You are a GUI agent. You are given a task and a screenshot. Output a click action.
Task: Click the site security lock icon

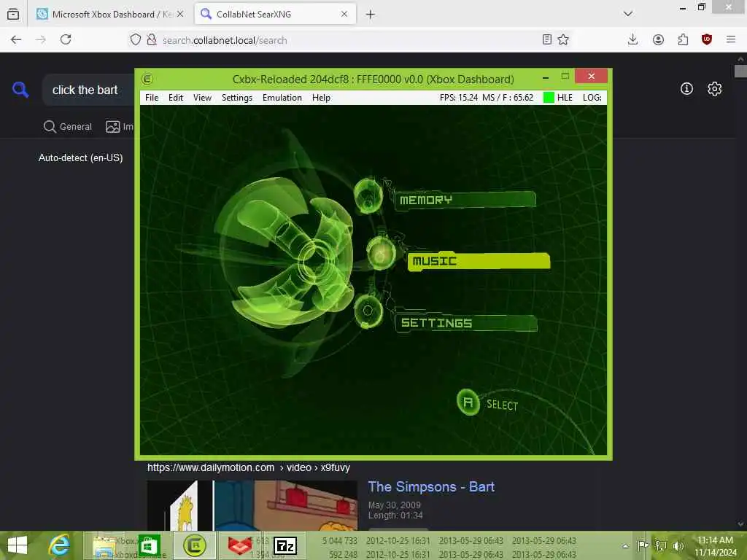(152, 39)
